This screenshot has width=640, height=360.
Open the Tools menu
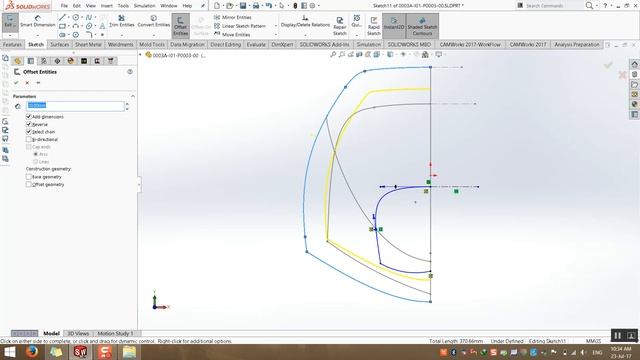coord(123,6)
